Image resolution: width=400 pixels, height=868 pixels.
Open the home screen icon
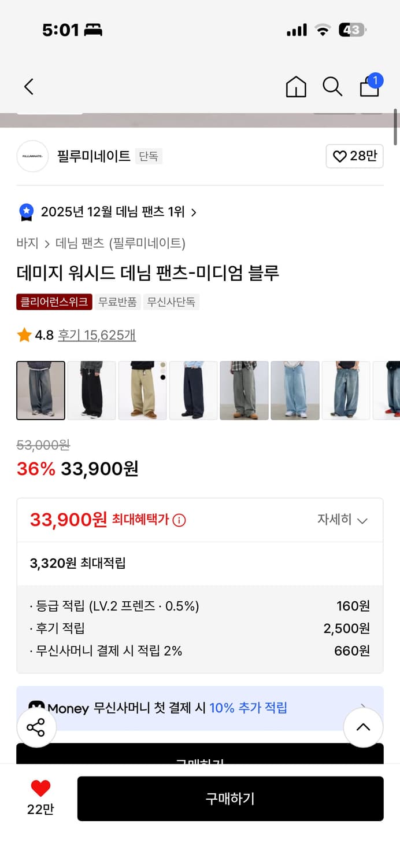tap(295, 86)
